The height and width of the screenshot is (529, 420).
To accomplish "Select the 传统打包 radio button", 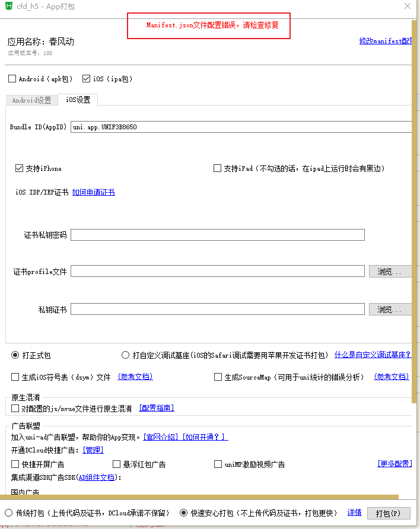I will tap(9, 513).
